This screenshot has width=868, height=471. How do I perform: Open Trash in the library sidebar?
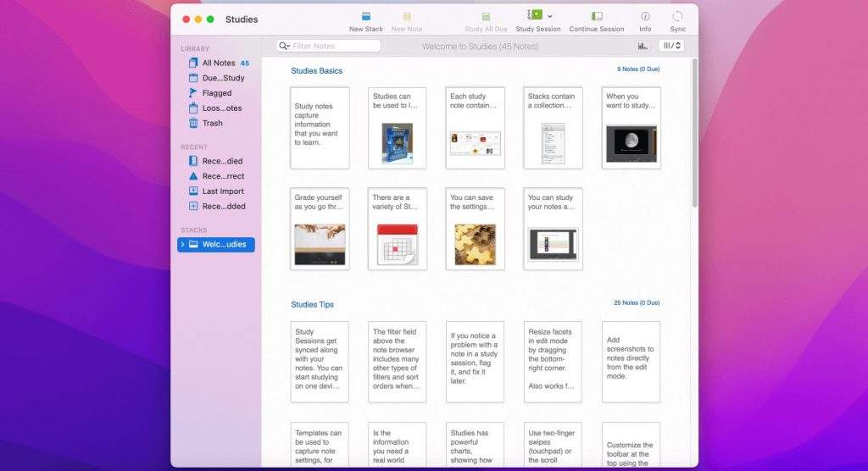point(212,123)
